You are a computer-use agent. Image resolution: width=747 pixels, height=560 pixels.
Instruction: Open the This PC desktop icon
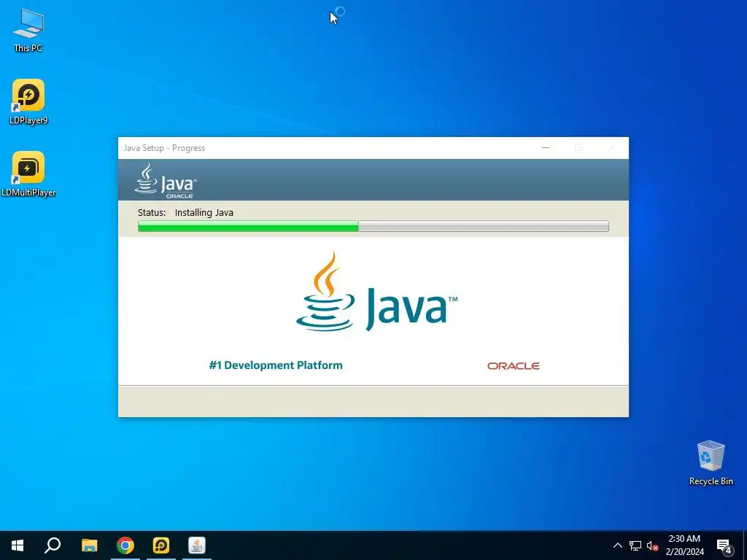28,31
